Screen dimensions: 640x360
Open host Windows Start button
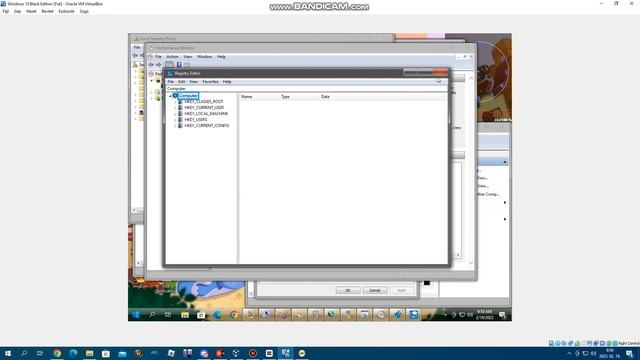[x=8, y=353]
